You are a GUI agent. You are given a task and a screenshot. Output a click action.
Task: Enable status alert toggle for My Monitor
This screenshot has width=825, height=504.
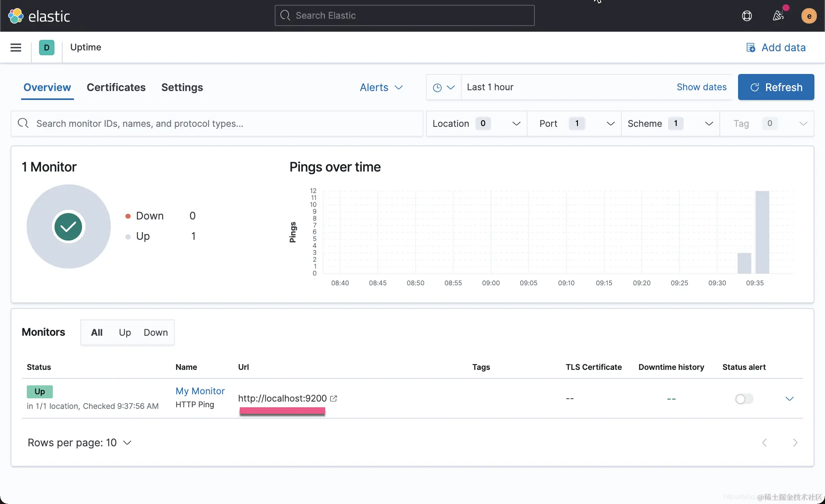point(744,399)
